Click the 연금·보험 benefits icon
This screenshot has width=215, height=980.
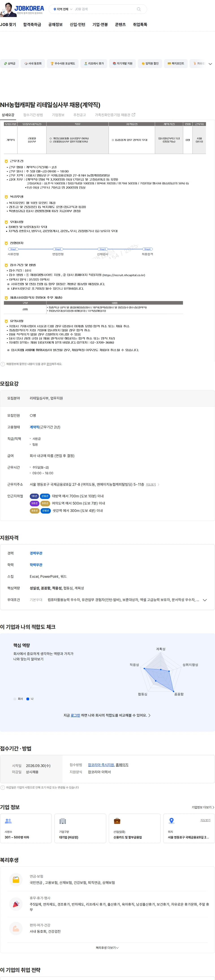coord(16,879)
